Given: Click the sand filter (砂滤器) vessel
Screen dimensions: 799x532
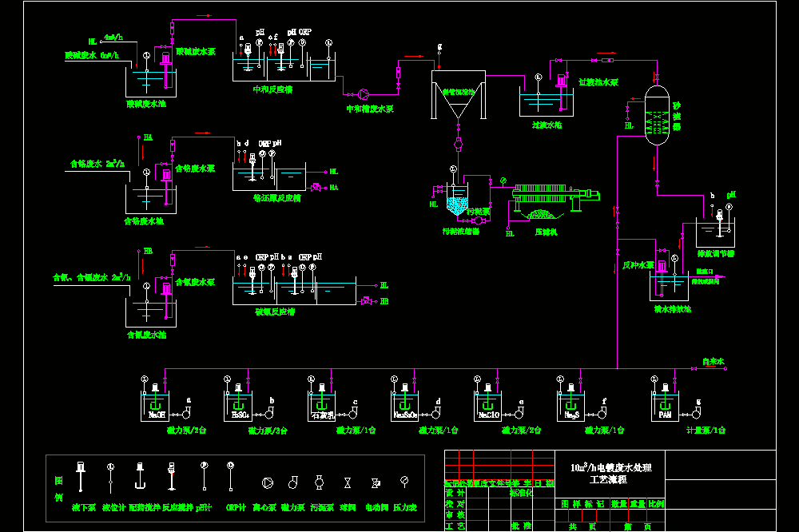Looking at the screenshot, I should pyautogui.click(x=657, y=115).
